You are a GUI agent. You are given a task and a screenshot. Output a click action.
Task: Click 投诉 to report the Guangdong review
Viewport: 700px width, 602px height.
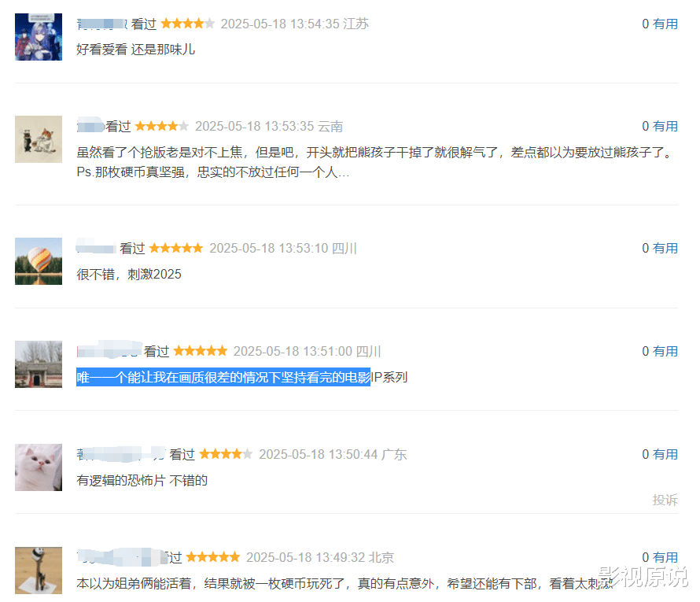tap(665, 500)
